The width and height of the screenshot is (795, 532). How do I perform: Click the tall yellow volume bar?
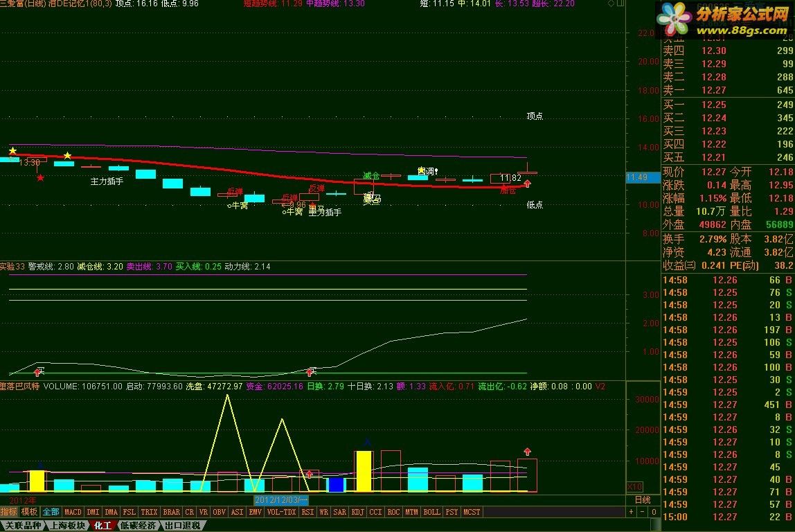[x=364, y=471]
